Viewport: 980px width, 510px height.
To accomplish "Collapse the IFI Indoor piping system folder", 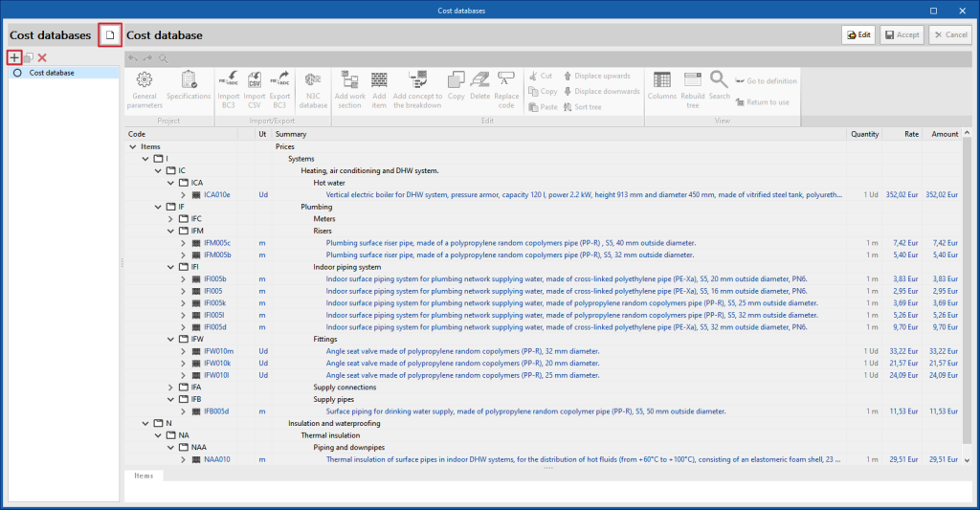I will click(x=170, y=267).
